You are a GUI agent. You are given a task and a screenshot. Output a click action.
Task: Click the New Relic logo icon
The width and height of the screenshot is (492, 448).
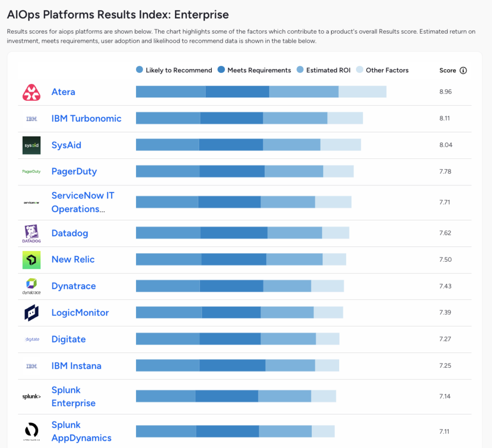31,260
